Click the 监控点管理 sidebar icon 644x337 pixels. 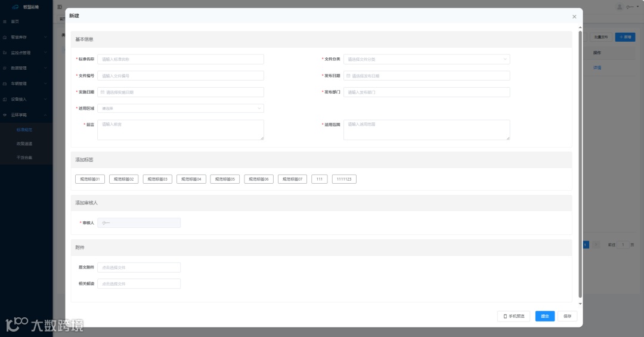coord(5,52)
